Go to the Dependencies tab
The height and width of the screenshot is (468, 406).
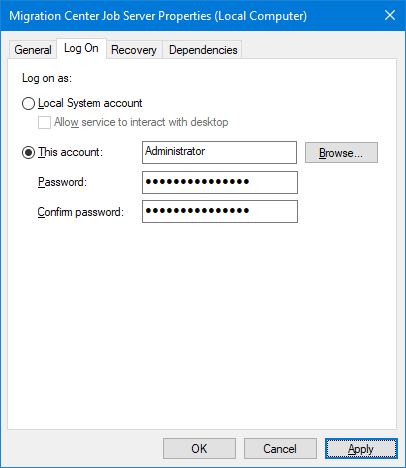203,50
